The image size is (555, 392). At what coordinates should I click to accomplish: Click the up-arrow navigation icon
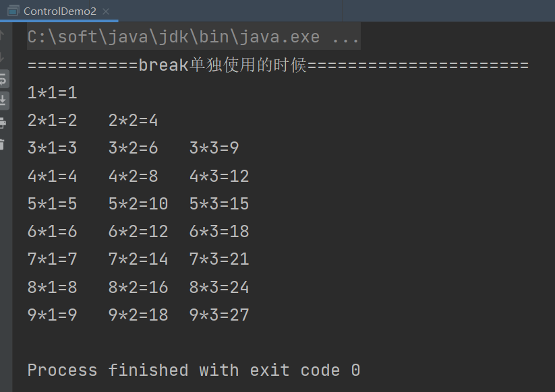point(7,34)
